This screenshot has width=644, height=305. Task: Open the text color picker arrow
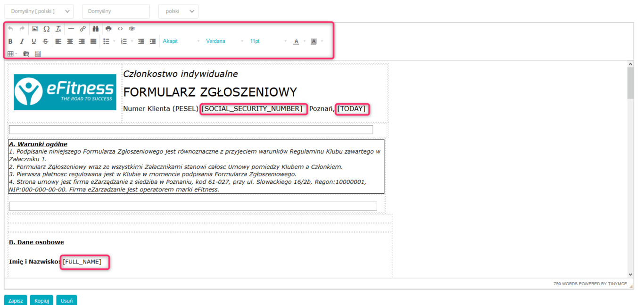pyautogui.click(x=305, y=41)
